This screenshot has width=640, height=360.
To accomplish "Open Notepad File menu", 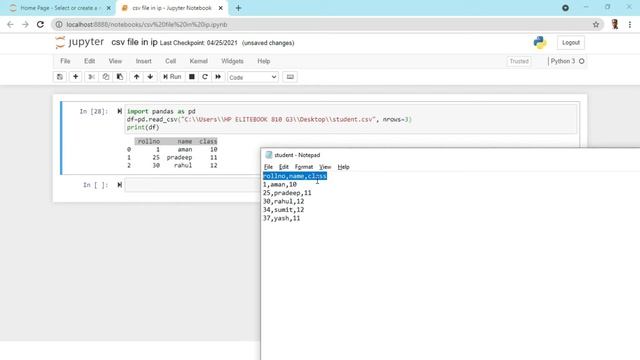I will (x=268, y=167).
